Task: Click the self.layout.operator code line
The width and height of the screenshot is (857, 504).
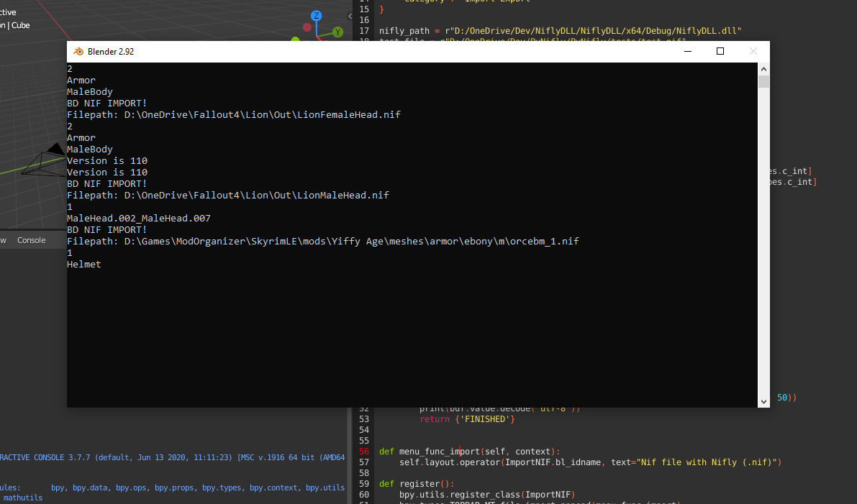Action: (x=590, y=462)
